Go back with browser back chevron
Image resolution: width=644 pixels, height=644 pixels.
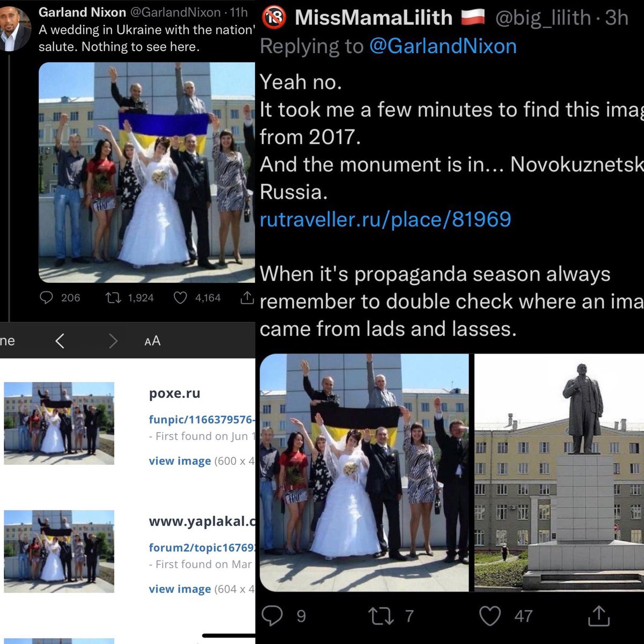point(60,341)
